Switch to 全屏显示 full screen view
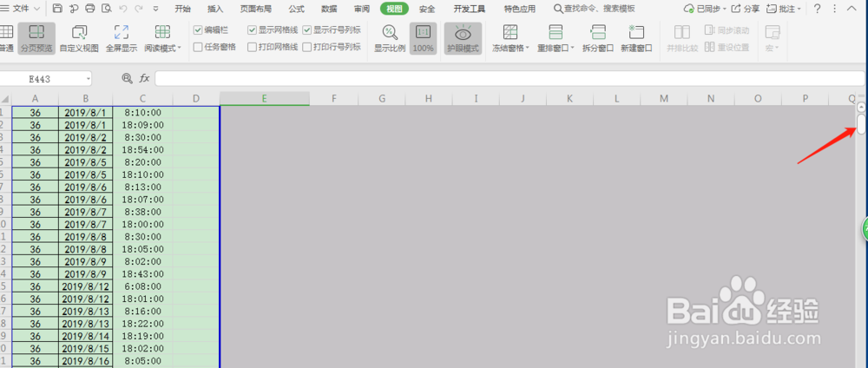The image size is (868, 368). coord(122,38)
